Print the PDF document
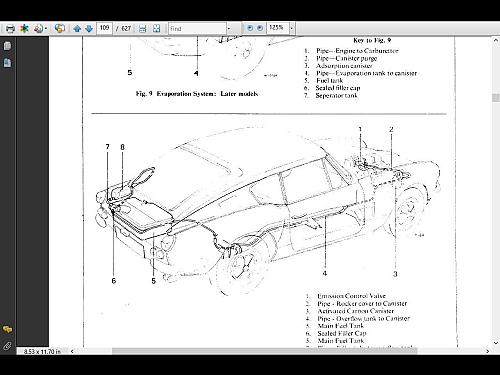 [10, 29]
